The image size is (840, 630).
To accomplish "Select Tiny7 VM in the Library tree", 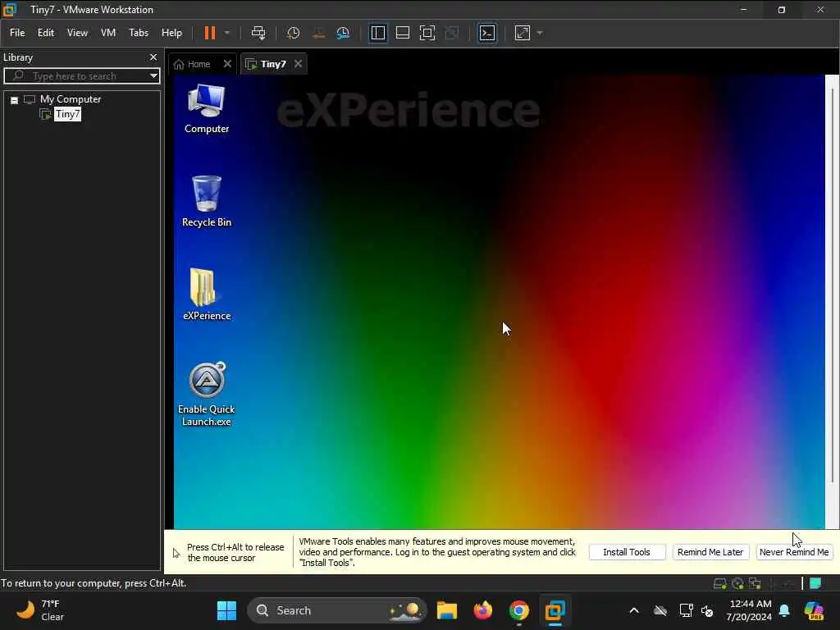I will click(67, 114).
